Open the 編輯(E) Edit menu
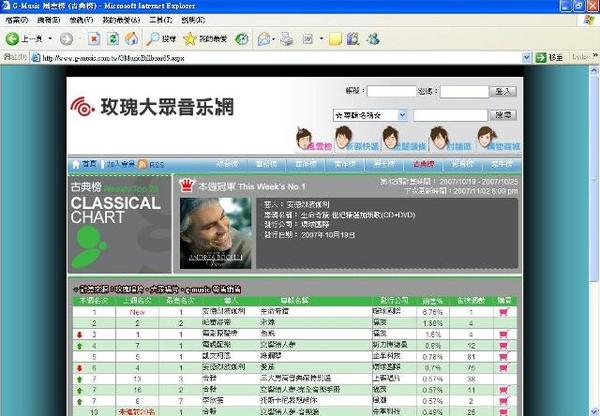600x416 pixels. pyautogui.click(x=49, y=20)
